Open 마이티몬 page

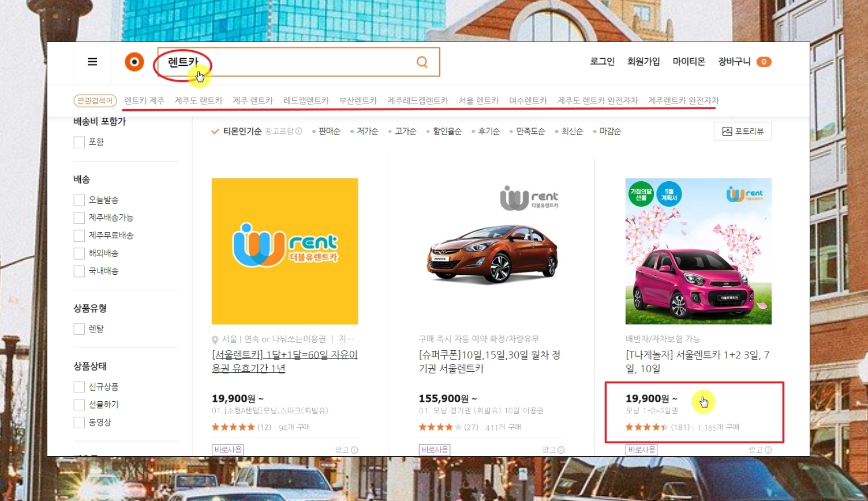689,62
